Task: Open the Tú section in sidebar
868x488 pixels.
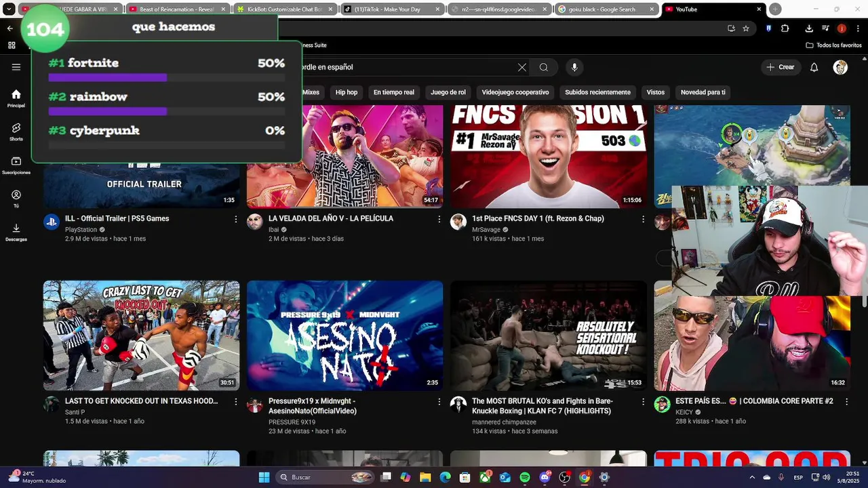Action: pos(16,199)
